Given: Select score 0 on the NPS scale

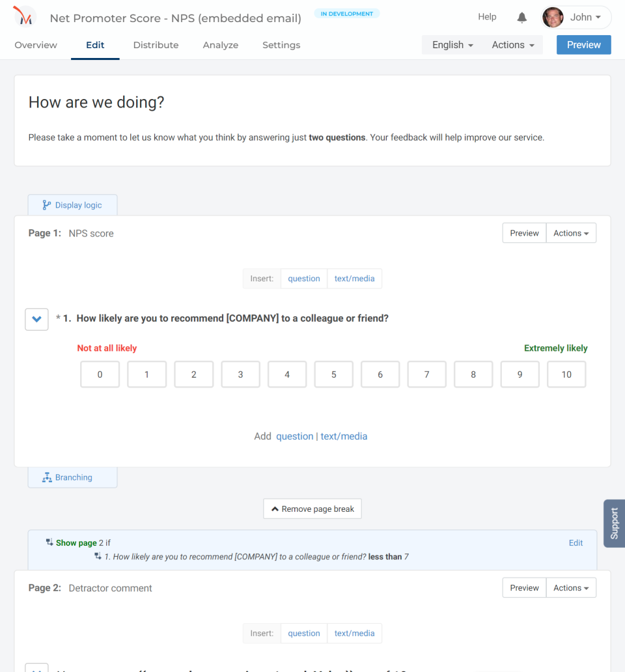Looking at the screenshot, I should pyautogui.click(x=100, y=374).
